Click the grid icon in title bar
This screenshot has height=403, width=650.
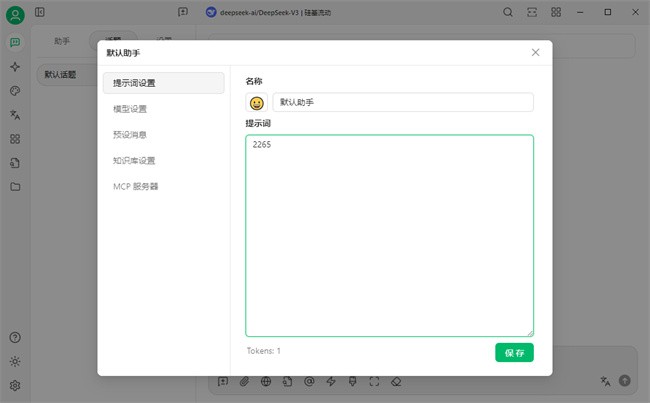pos(556,12)
